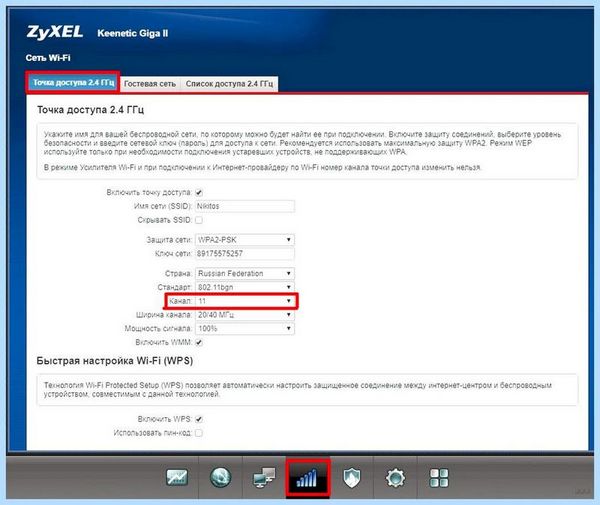Click the 'Мощность сигнала:' label

[x=158, y=329]
